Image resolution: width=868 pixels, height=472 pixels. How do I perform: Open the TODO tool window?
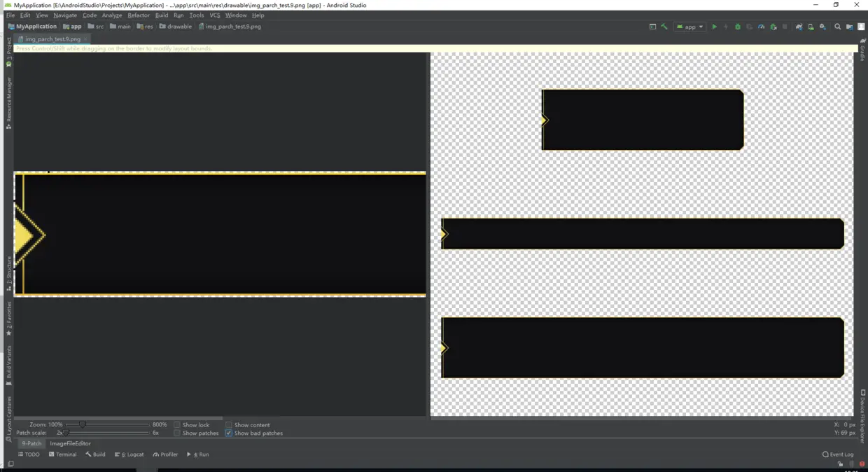tap(29, 454)
